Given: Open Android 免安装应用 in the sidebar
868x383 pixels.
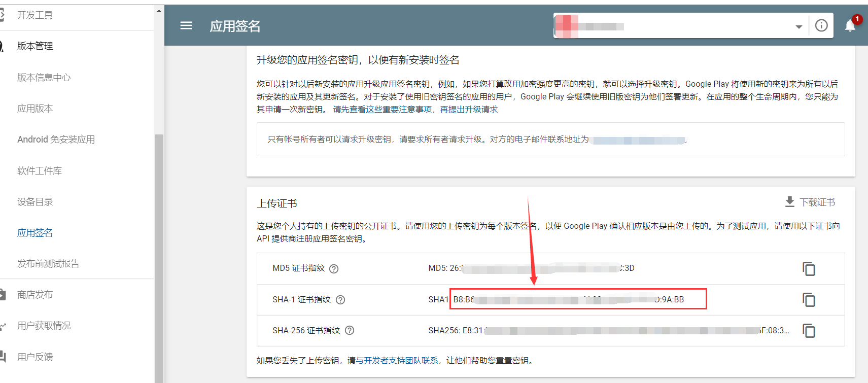Looking at the screenshot, I should pyautogui.click(x=56, y=140).
